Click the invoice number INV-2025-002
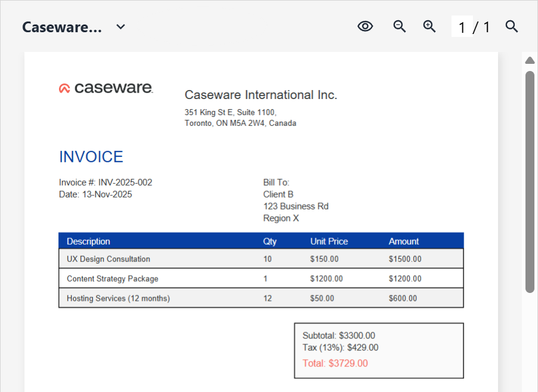 coord(121,183)
